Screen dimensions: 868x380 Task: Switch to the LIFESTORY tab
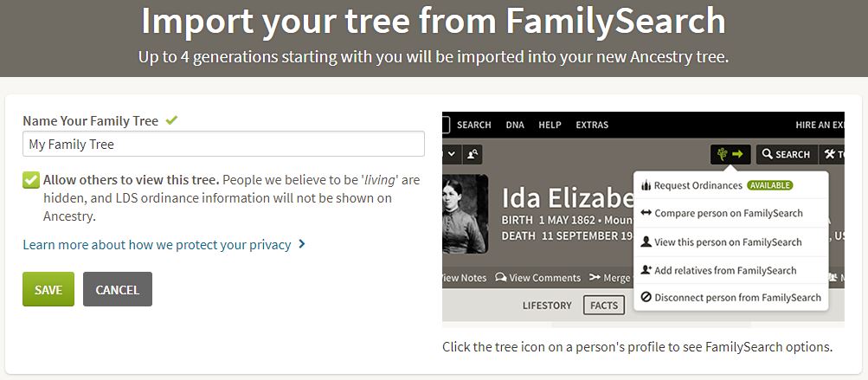pos(547,305)
